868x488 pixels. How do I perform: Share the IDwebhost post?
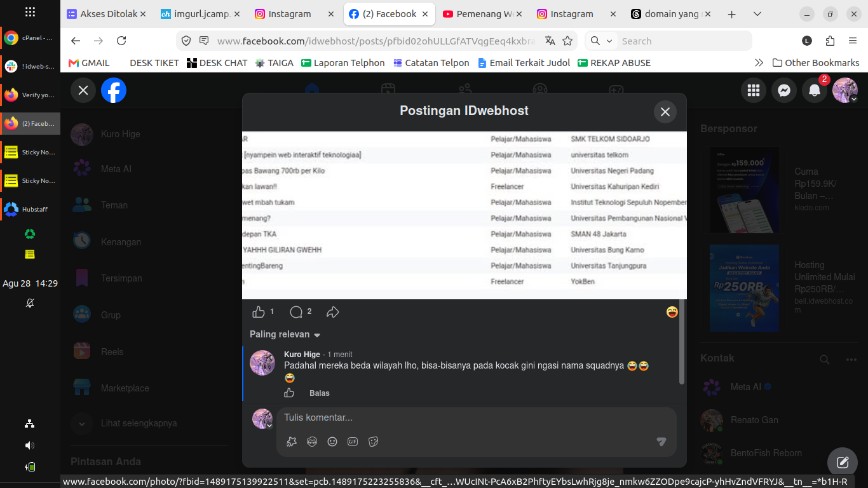click(333, 312)
